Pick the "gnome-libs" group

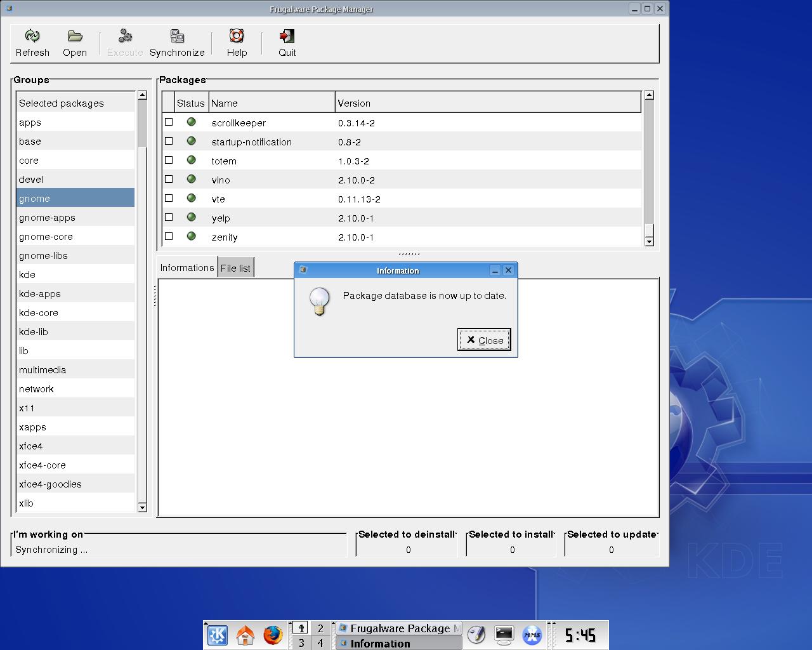pos(75,255)
